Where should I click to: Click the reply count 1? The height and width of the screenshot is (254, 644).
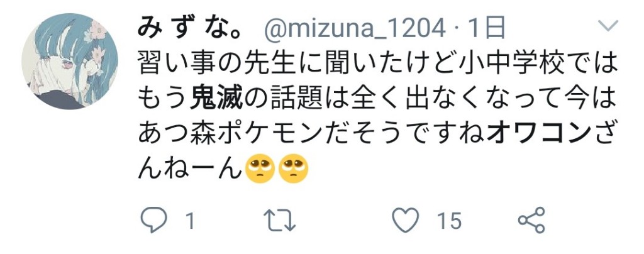tap(189, 221)
